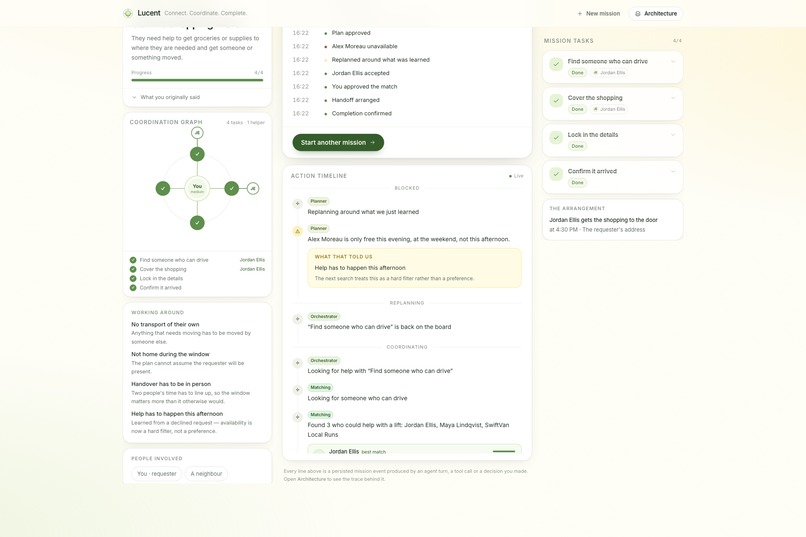Click step icon beside Replanning around what we learned
The image size is (806, 537).
pos(297,204)
